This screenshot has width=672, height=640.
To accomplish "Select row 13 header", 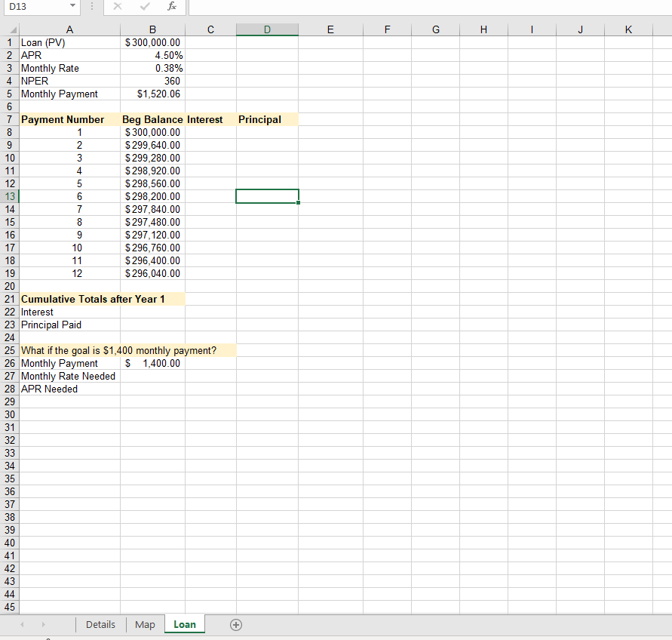I will pos(10,196).
